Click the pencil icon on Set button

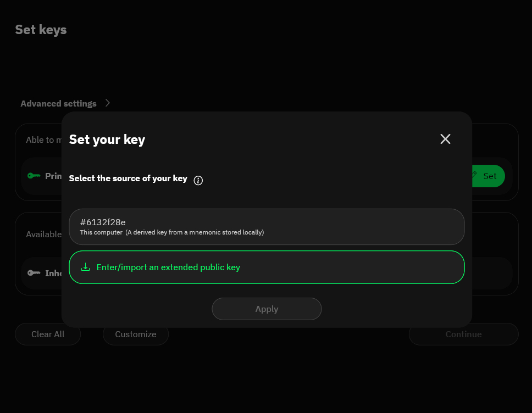[x=474, y=176]
